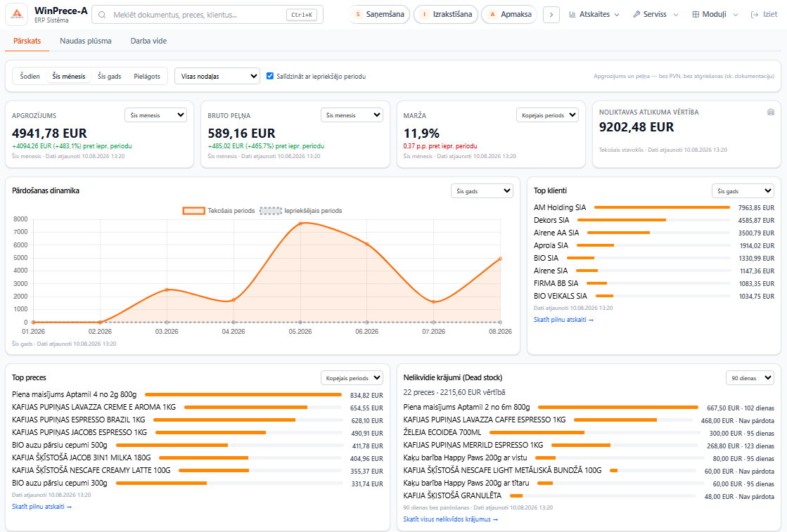Click the 4941,78 EUR turnover value
Screen dimensions: 787x532
pyautogui.click(x=49, y=134)
